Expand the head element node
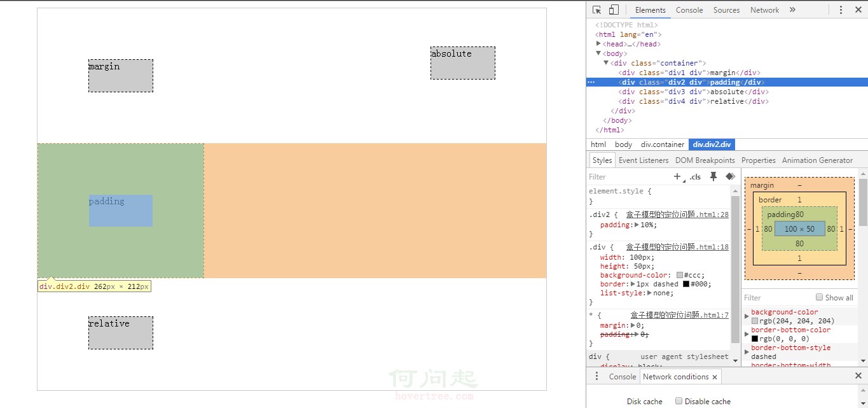The image size is (868, 408). pos(598,44)
